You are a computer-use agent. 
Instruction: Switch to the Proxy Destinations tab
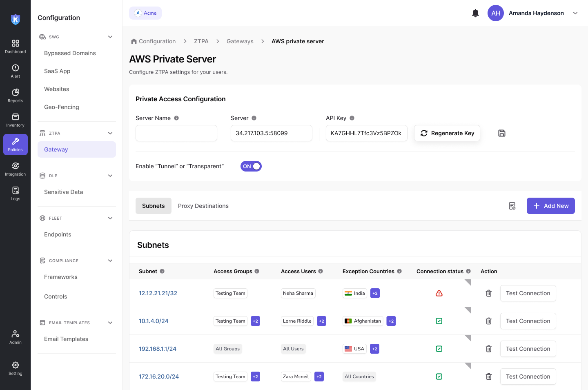tap(203, 206)
